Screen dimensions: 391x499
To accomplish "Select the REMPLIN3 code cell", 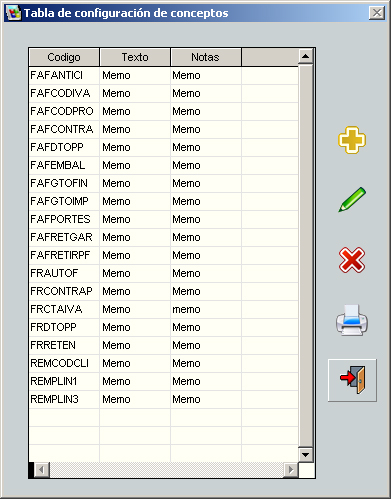I will tap(64, 399).
